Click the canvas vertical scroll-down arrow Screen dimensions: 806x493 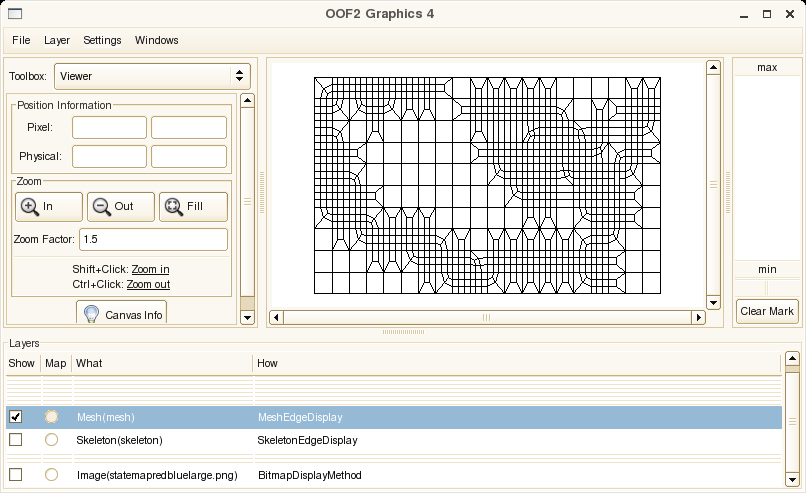(713, 303)
